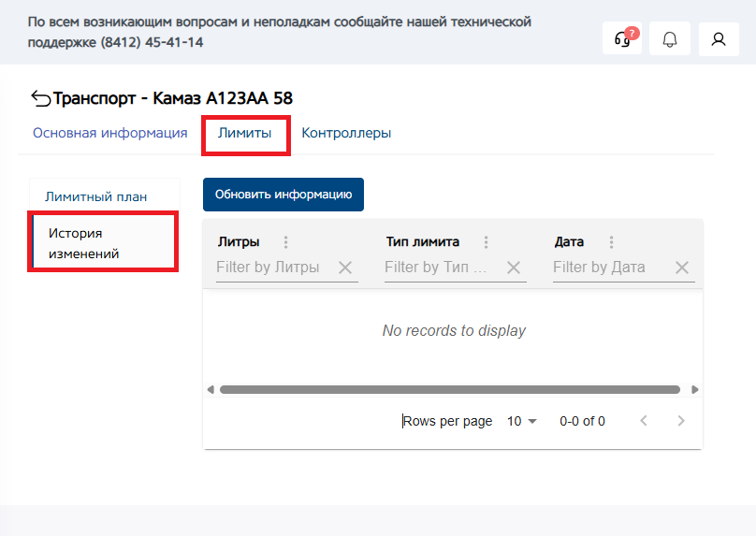Screen dimensions: 756x536
Task: Open notifications bell icon
Action: tap(670, 38)
